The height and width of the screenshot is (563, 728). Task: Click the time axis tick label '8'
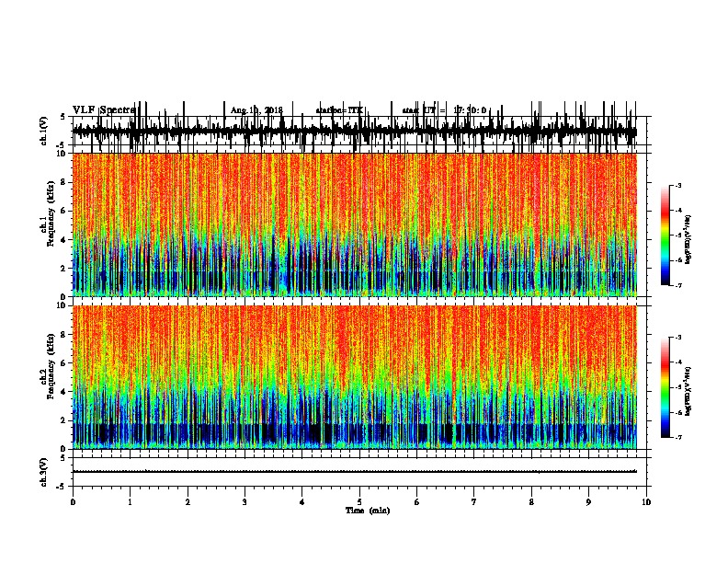click(x=531, y=502)
